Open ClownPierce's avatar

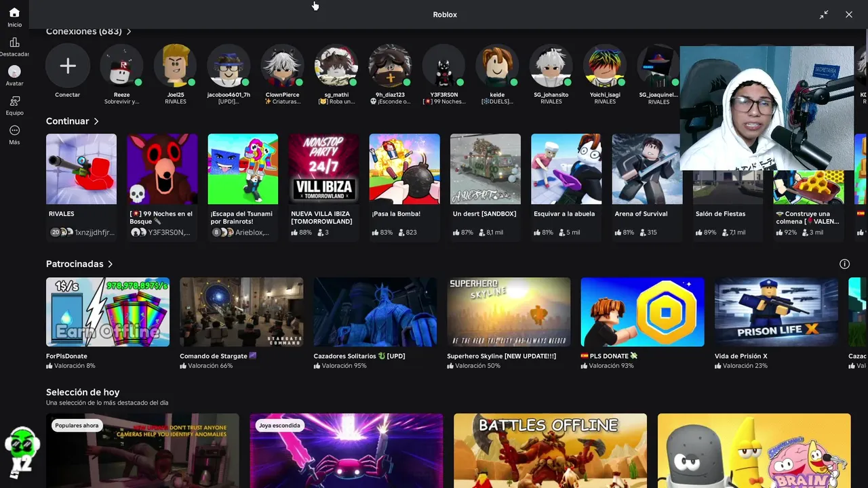[282, 66]
